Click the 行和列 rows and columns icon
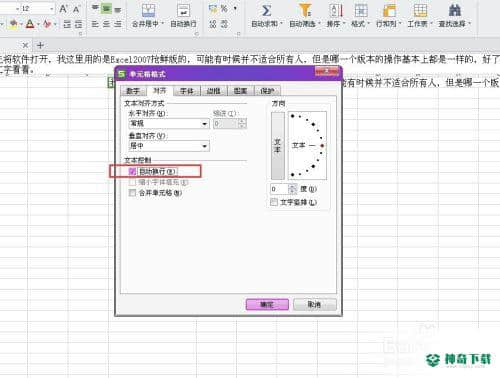 click(x=389, y=11)
